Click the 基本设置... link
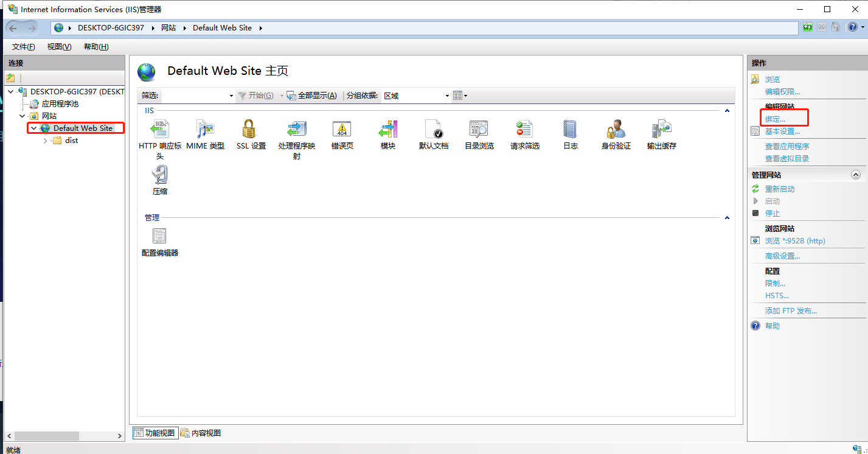The width and height of the screenshot is (868, 454). click(782, 131)
